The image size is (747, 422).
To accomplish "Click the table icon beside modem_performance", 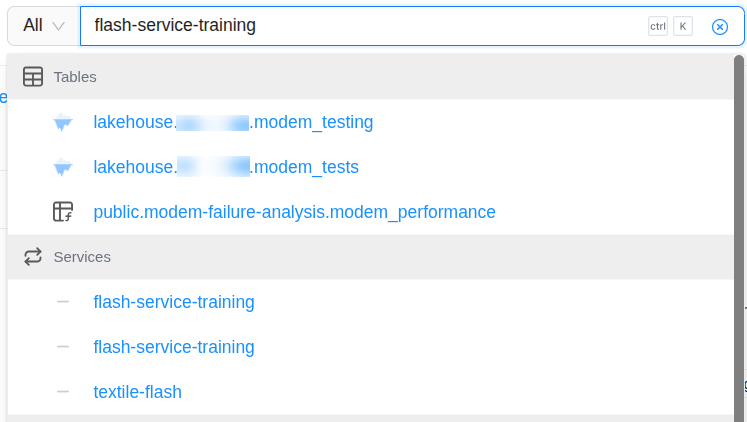I will (x=63, y=212).
